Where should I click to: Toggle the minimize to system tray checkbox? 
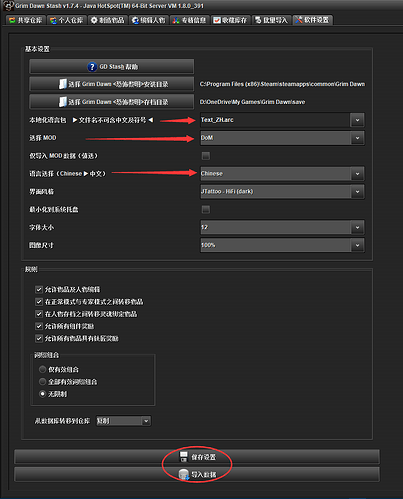pos(206,209)
